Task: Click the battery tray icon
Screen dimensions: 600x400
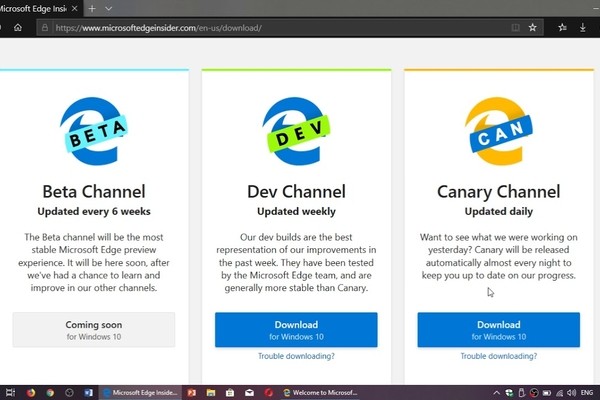Action: (x=547, y=393)
